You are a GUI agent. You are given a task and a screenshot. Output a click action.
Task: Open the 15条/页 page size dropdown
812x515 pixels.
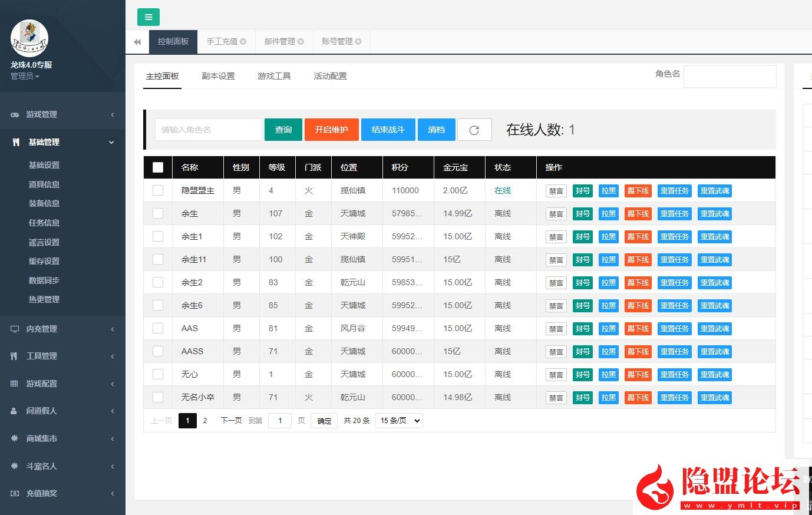[x=398, y=420]
